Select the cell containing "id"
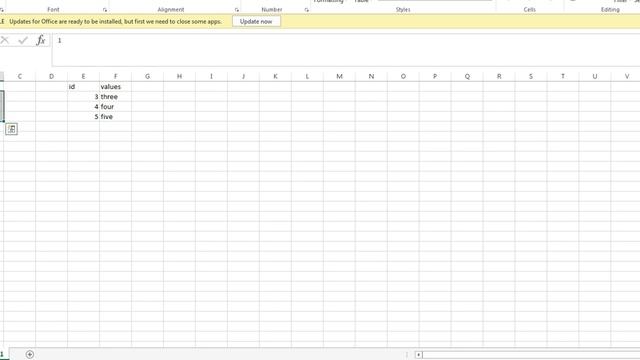Viewport: 640px width, 360px height. click(83, 87)
